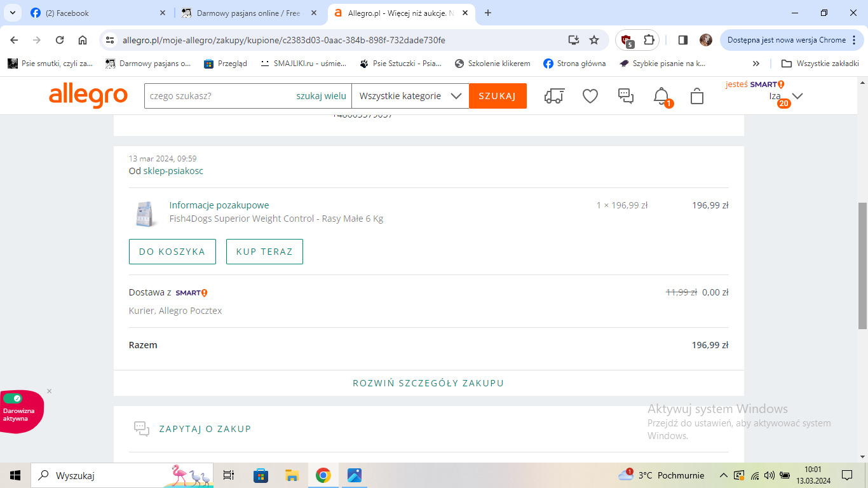Expand Wszystkie kategorie dropdown
The image size is (868, 488).
point(410,96)
